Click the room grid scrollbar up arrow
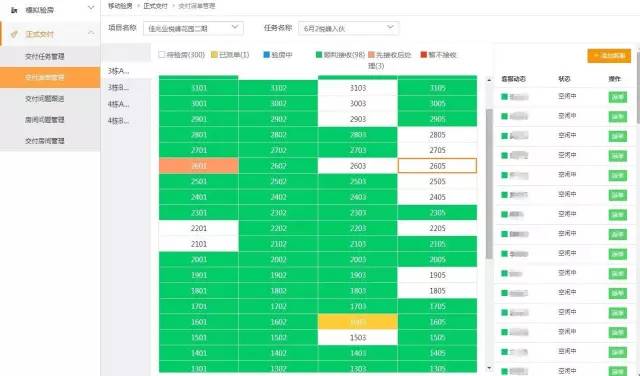Image resolution: width=640 pixels, height=376 pixels. [x=489, y=80]
